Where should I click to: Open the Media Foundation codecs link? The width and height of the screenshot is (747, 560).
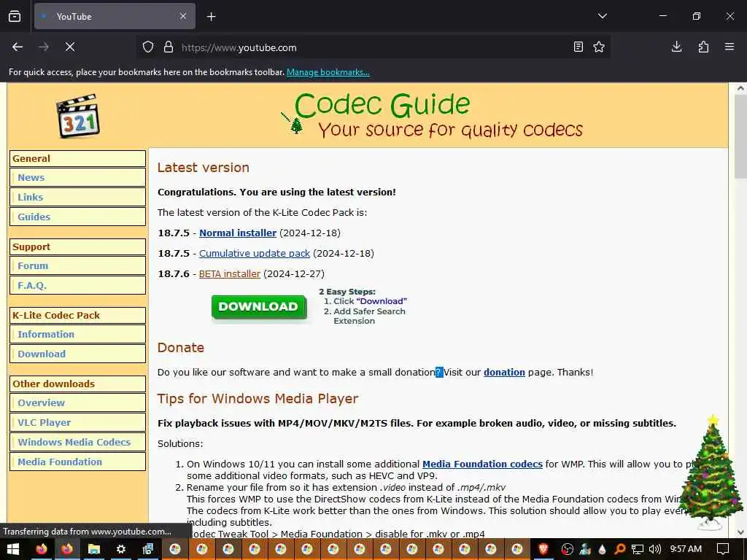coord(482,464)
